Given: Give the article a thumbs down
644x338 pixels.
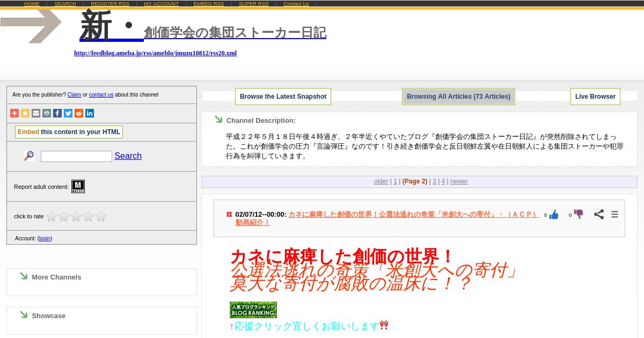Looking at the screenshot, I should [579, 214].
